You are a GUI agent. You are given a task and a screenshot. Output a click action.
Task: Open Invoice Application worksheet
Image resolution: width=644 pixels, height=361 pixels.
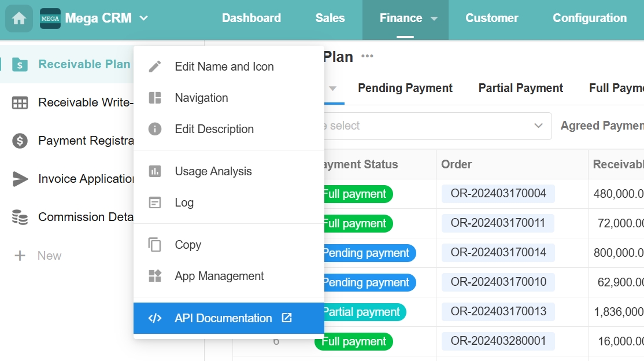[x=86, y=179]
